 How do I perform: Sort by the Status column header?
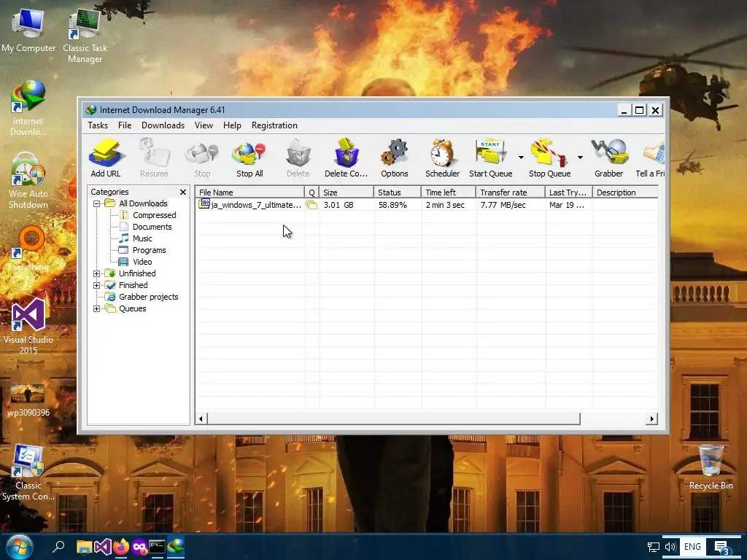398,192
